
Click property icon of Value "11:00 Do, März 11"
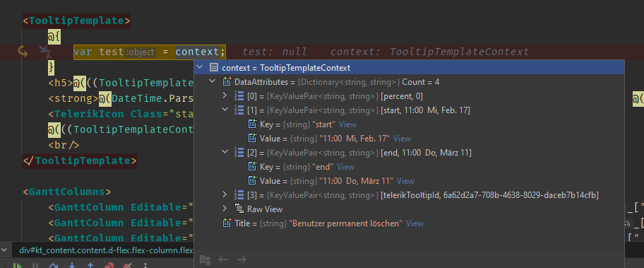(253, 180)
